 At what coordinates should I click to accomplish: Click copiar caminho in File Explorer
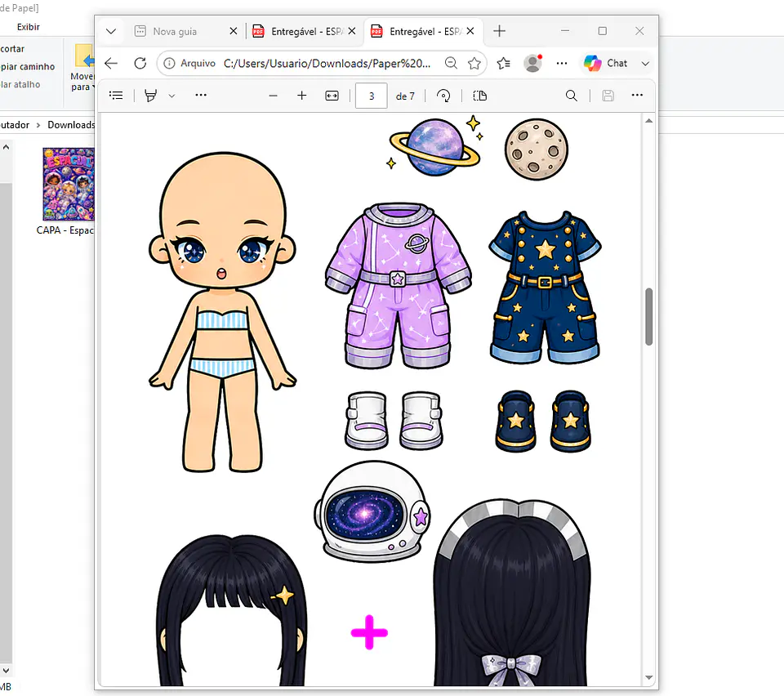28,66
